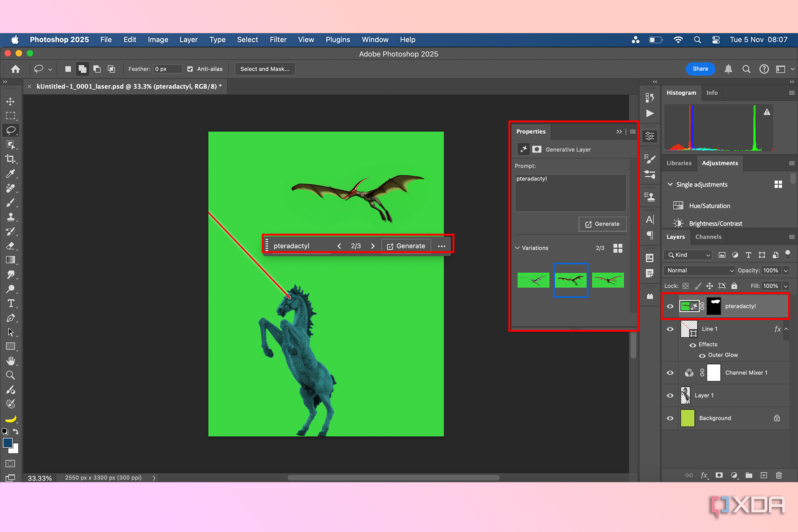
Task: Toggle Outer Glow effect visibility
Action: point(702,355)
